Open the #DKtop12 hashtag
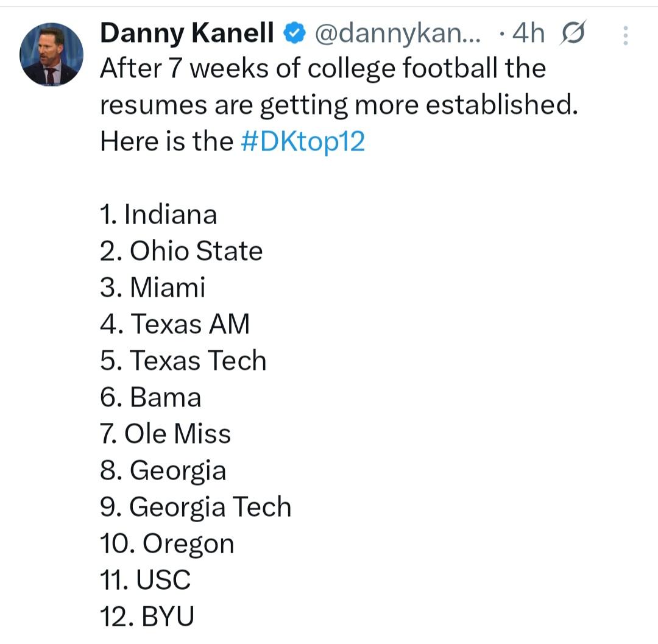Image resolution: width=658 pixels, height=644 pixels. [303, 142]
